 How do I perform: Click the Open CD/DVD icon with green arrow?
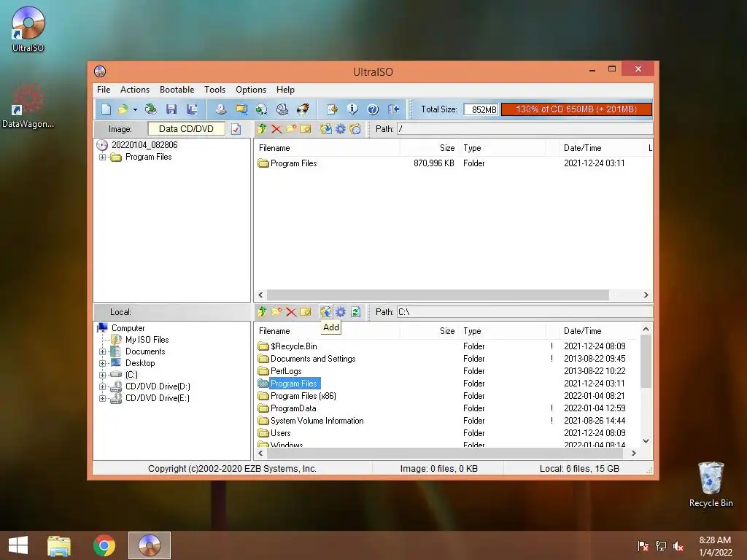(x=151, y=109)
